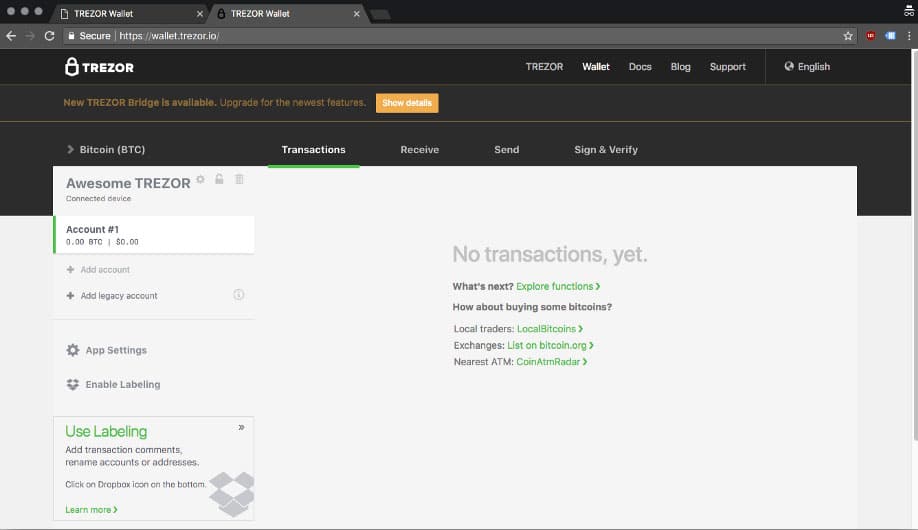Collapse the Use Labeling panel with the double chevron
This screenshot has height=530, width=918.
point(241,427)
